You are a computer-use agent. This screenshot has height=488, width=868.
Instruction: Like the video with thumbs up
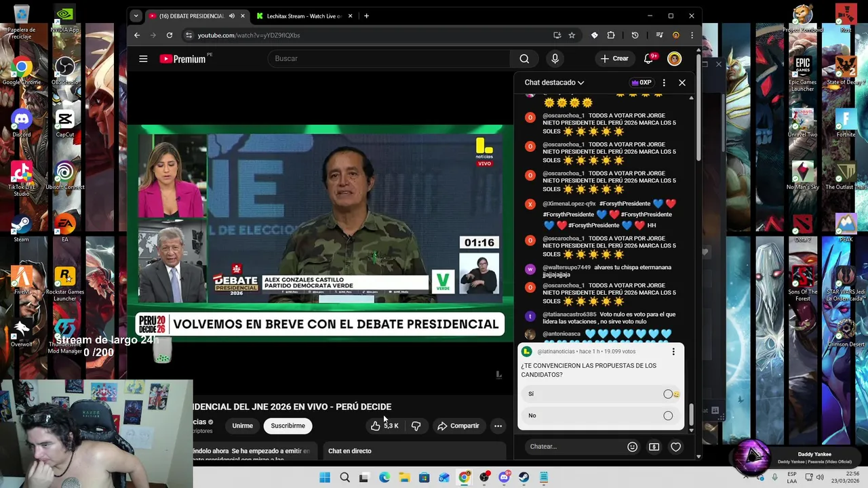click(384, 426)
